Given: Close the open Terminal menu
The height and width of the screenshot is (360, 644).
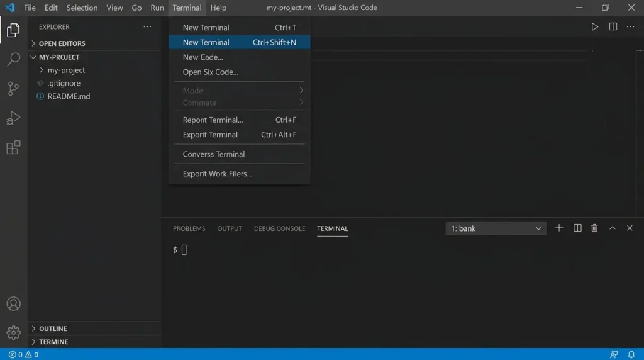Looking at the screenshot, I should point(187,8).
